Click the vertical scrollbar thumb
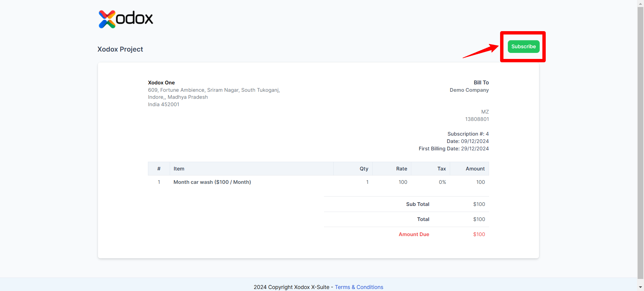The height and width of the screenshot is (291, 644). pyautogui.click(x=640, y=142)
